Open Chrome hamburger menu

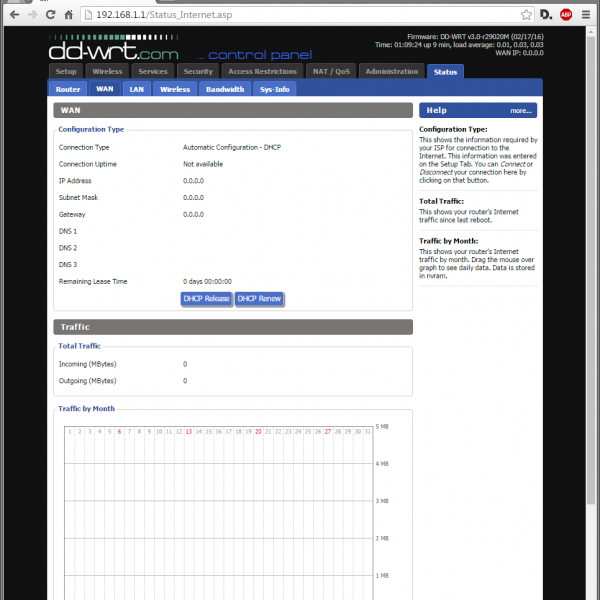click(587, 15)
